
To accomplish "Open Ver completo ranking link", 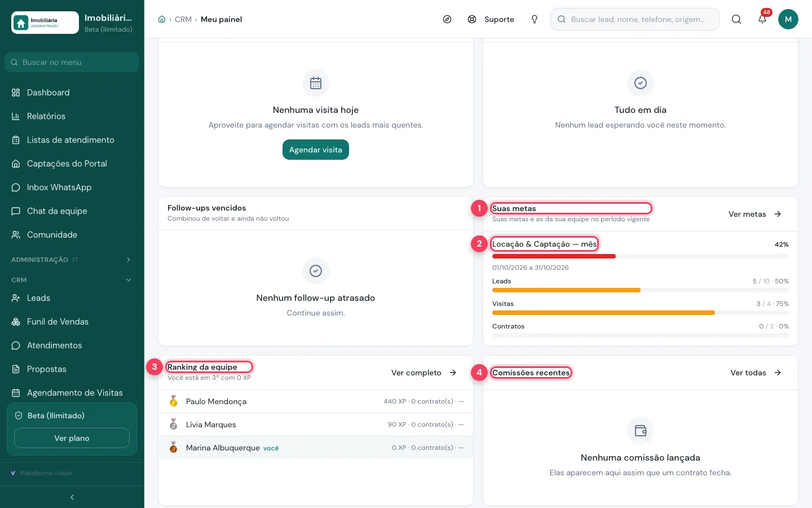I will click(424, 373).
